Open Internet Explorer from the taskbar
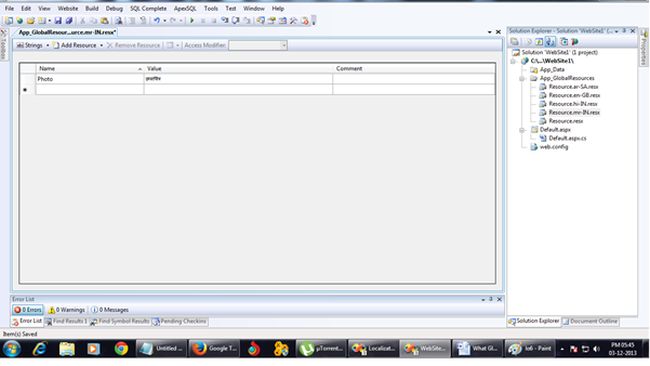This screenshot has width=650, height=366. (39, 349)
